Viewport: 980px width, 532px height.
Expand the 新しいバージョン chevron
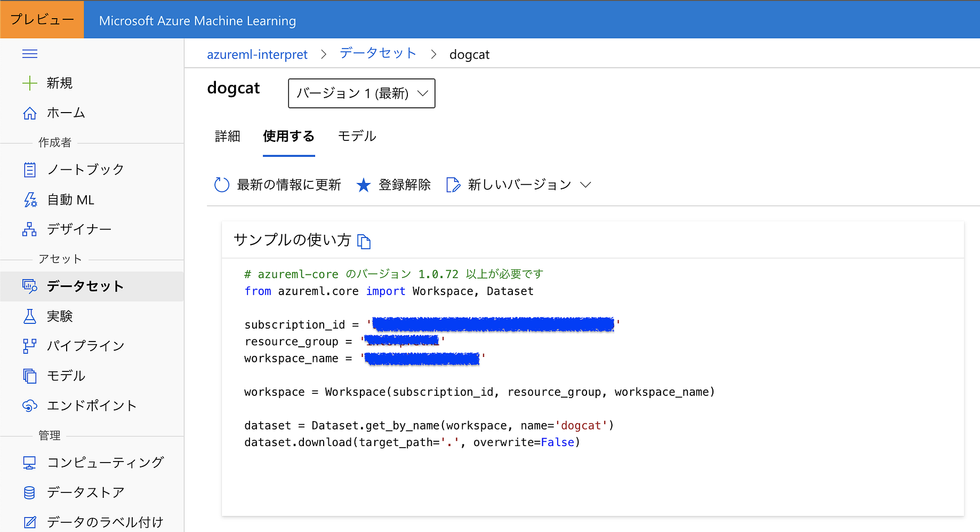tap(586, 185)
